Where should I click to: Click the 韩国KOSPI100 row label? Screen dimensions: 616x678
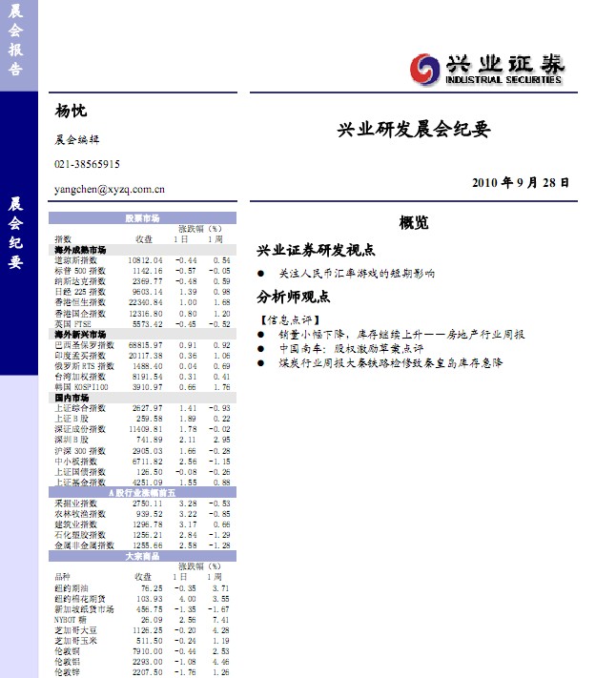pyautogui.click(x=81, y=387)
